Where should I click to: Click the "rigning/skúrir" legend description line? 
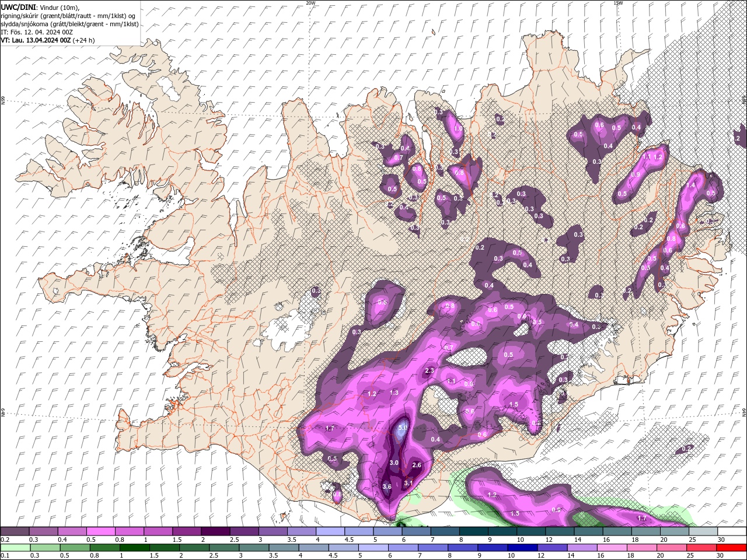pyautogui.click(x=68, y=15)
